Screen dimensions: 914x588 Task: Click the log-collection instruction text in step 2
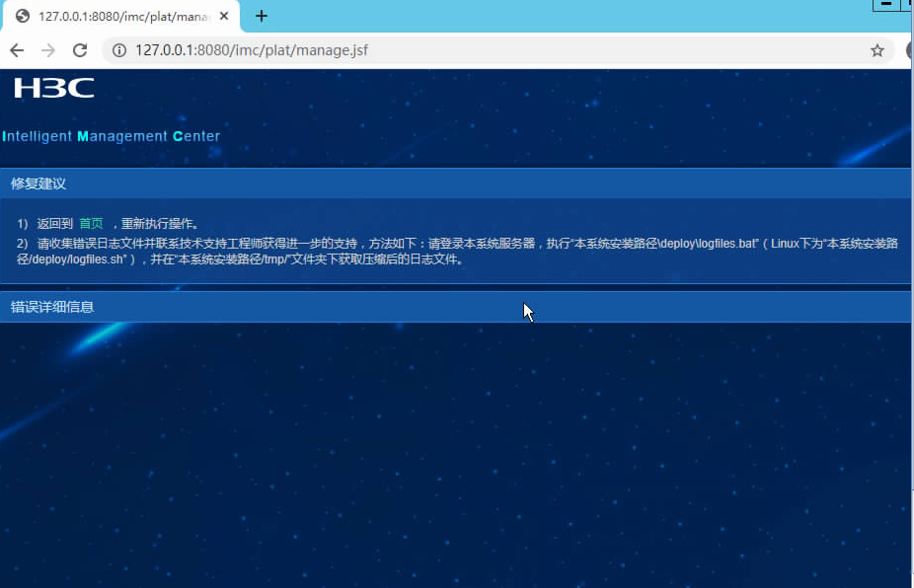coord(457,252)
